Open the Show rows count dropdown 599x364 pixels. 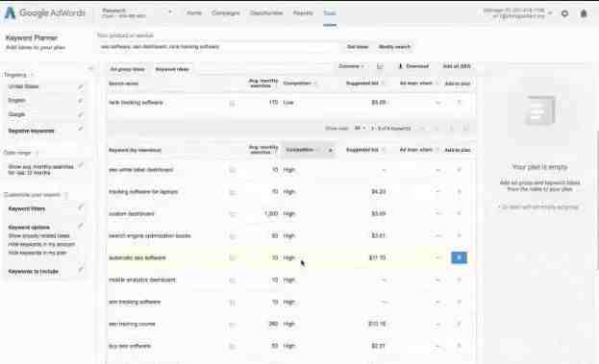359,128
